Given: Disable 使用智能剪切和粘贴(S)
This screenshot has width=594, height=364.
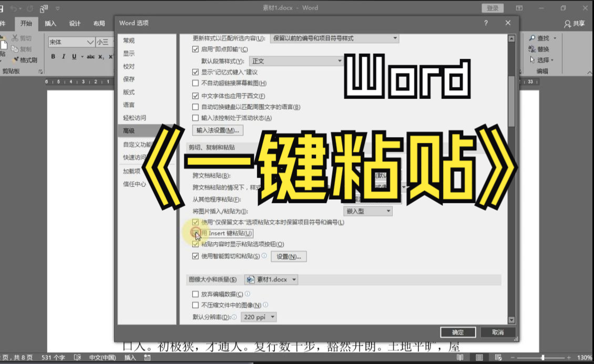Looking at the screenshot, I should (196, 256).
